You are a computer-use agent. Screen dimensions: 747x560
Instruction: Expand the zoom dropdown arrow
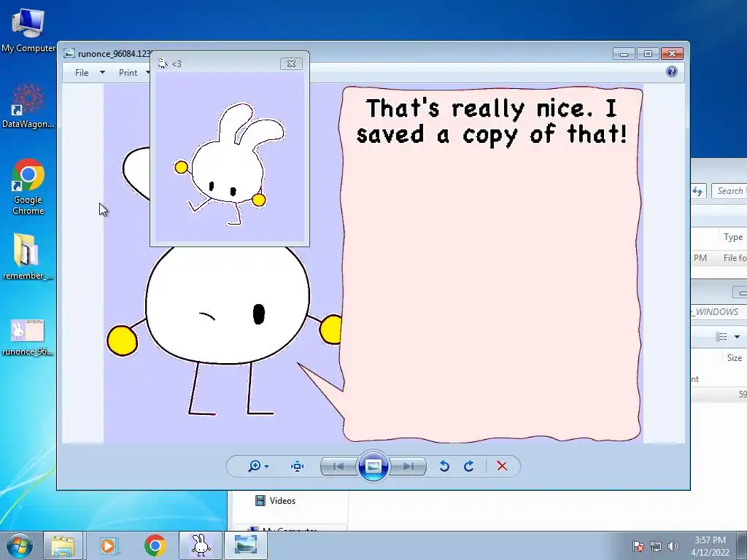click(x=266, y=466)
